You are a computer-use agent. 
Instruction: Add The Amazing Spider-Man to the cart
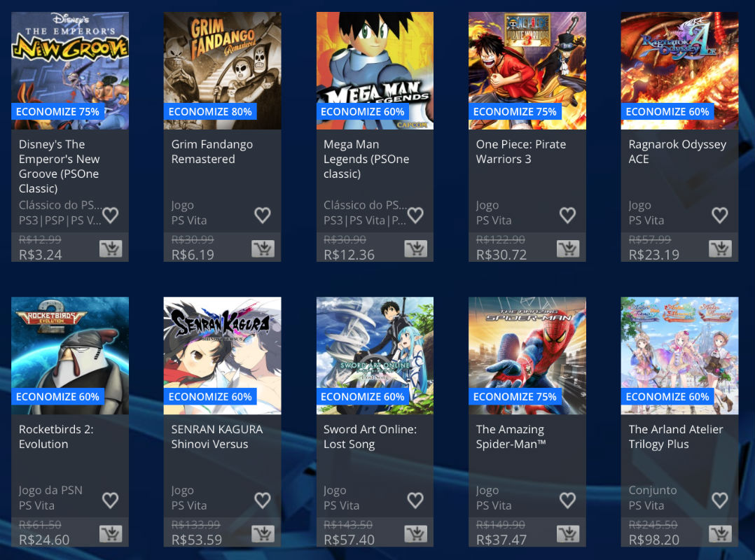pyautogui.click(x=568, y=534)
